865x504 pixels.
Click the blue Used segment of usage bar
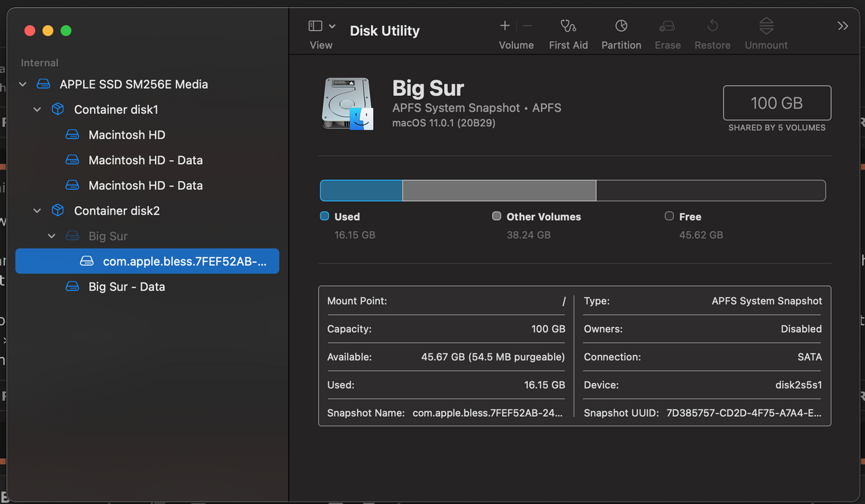pos(361,191)
